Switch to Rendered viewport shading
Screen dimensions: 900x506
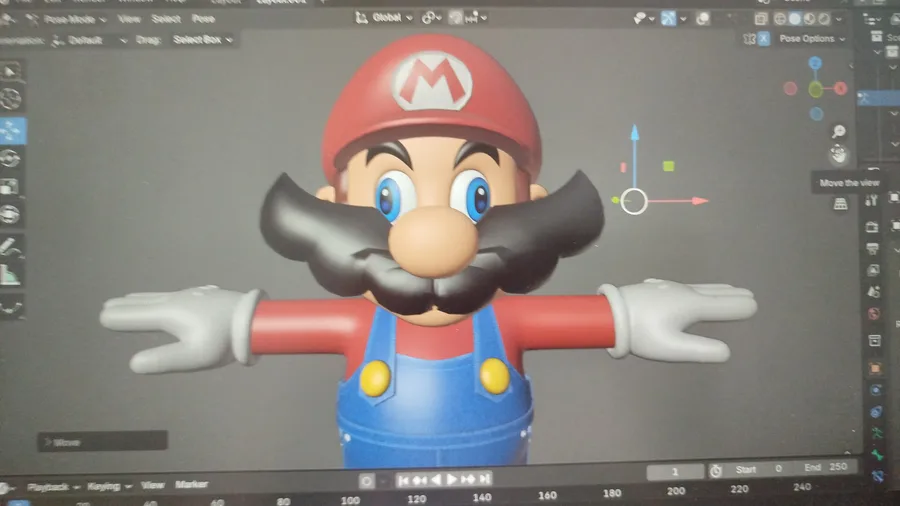[x=824, y=19]
